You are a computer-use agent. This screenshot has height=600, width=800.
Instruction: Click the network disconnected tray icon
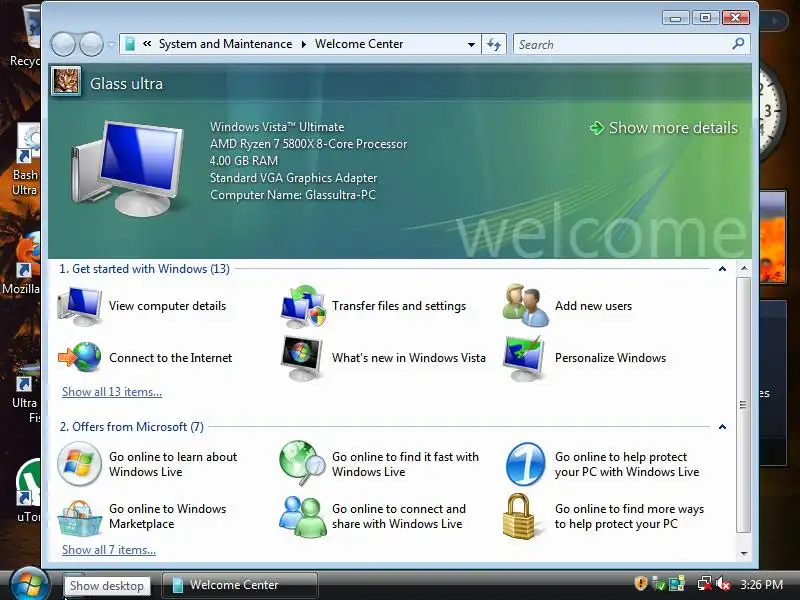(x=705, y=584)
